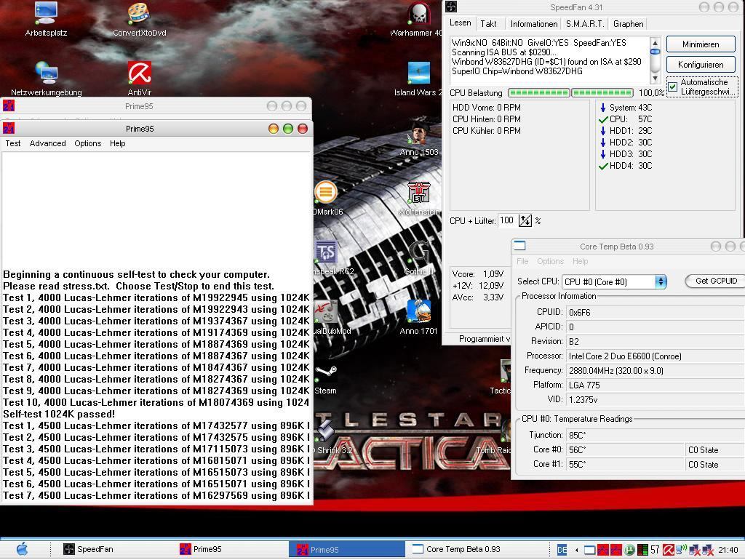
Task: Click the 'Self-test 1024K passed!' line
Action: tap(59, 414)
